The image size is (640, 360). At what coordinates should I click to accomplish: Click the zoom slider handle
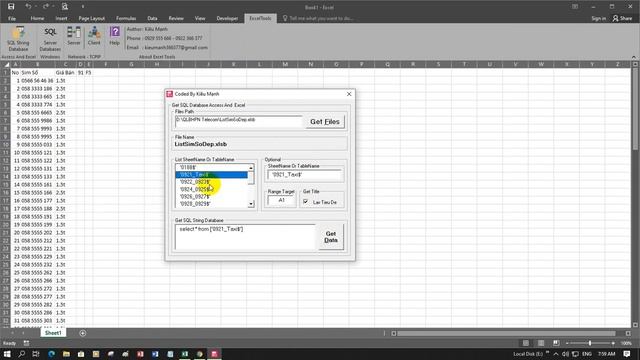point(590,343)
